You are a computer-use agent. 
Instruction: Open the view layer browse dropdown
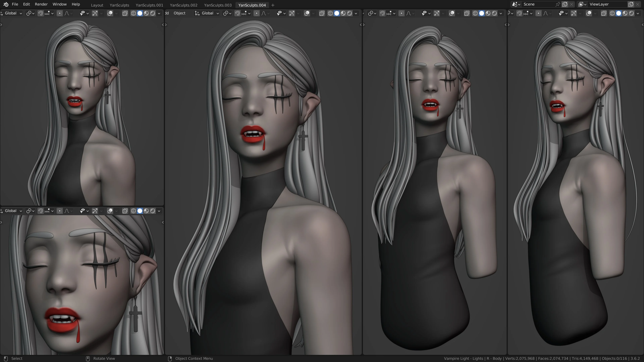pos(582,4)
